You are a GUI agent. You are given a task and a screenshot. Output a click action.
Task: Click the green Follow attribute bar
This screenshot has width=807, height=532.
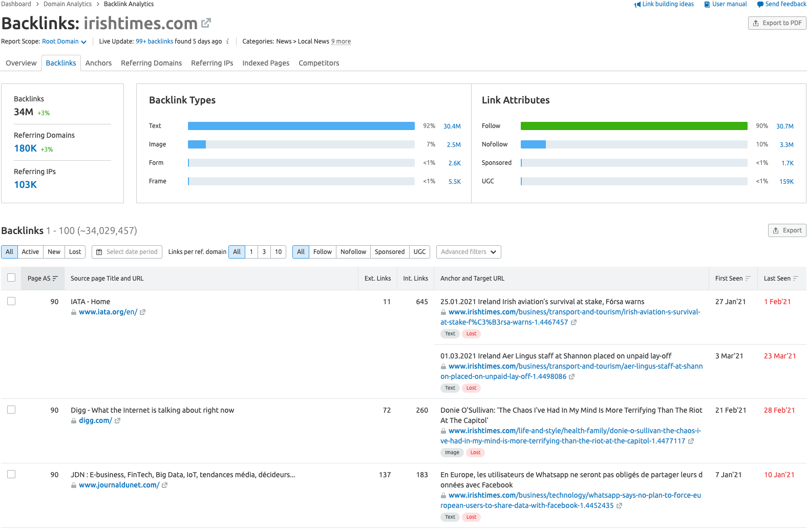(634, 126)
